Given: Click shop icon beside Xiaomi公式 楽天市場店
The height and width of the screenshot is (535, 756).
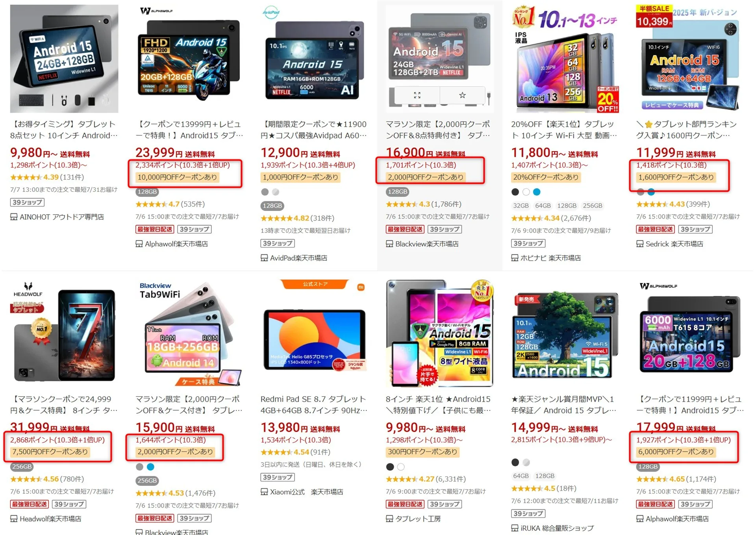Looking at the screenshot, I should tap(264, 492).
